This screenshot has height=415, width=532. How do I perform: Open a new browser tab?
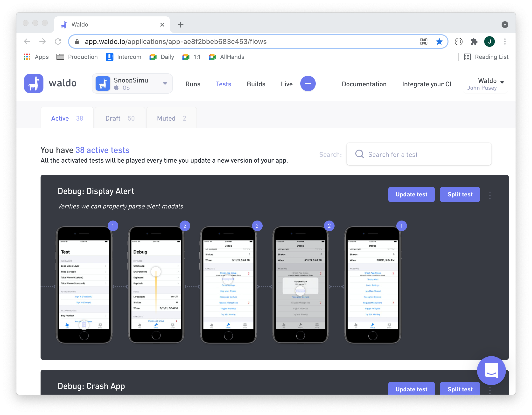pos(181,25)
